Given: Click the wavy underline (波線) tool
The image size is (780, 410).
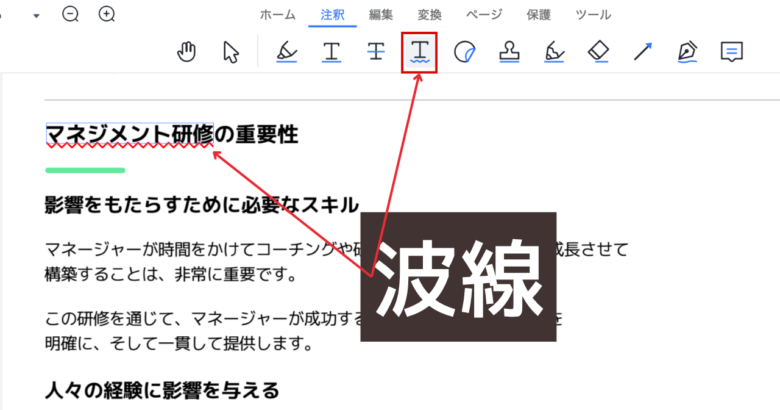Looking at the screenshot, I should (x=420, y=52).
